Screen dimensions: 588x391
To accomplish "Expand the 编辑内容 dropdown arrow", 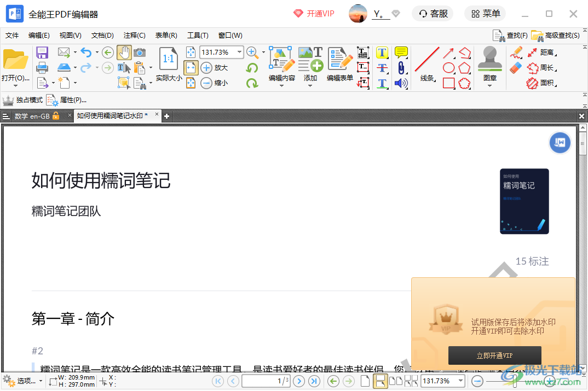I will [x=281, y=86].
